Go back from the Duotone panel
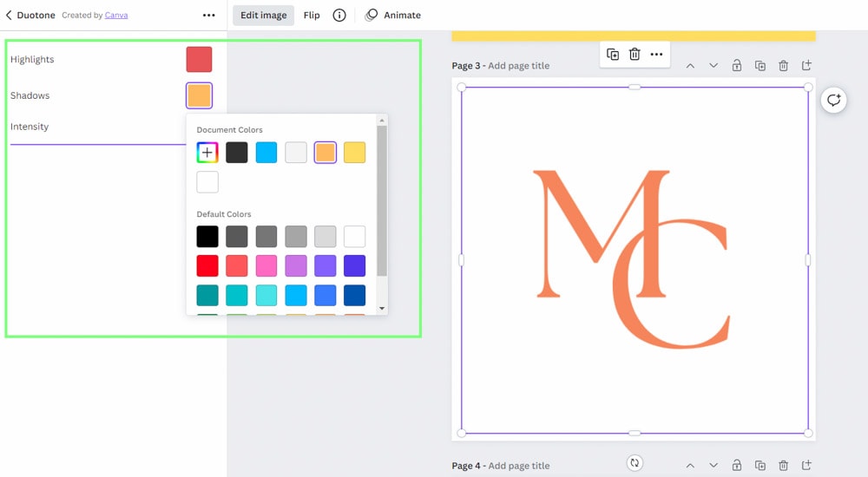This screenshot has width=868, height=477. (x=9, y=16)
